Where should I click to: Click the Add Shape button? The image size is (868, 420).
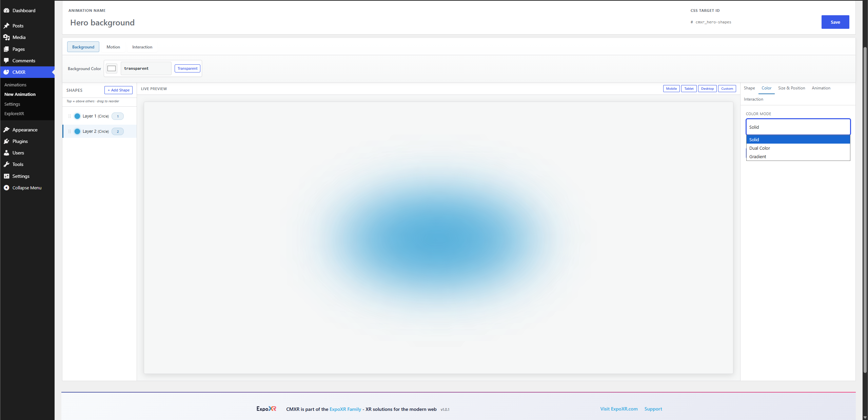click(x=118, y=90)
